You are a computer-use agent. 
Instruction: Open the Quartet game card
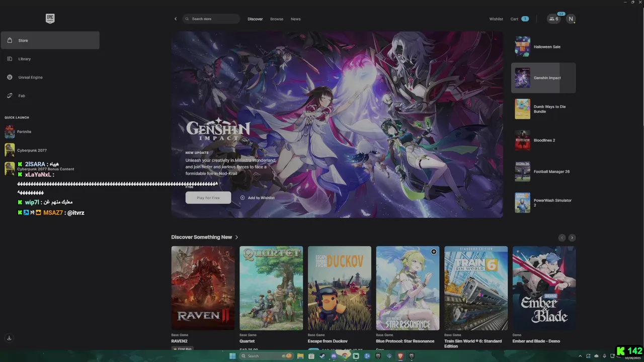(271, 288)
